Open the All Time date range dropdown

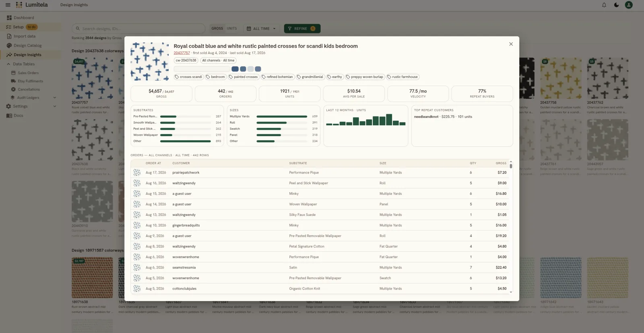pyautogui.click(x=262, y=29)
